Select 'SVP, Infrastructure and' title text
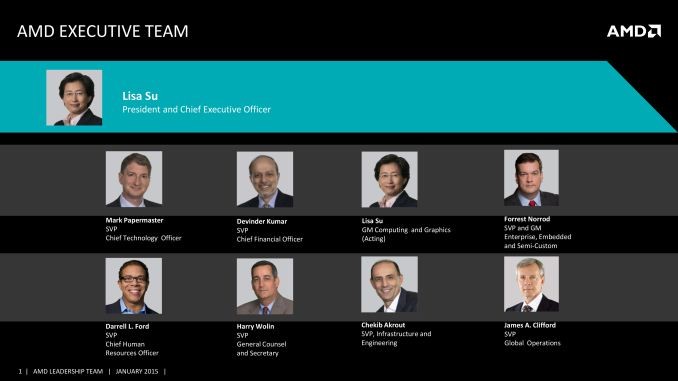 pyautogui.click(x=396, y=334)
